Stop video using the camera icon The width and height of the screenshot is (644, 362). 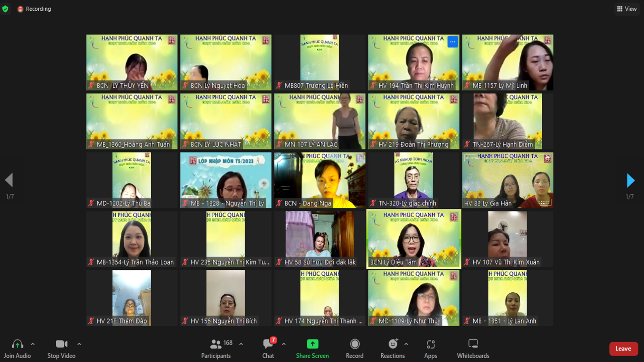pyautogui.click(x=61, y=344)
